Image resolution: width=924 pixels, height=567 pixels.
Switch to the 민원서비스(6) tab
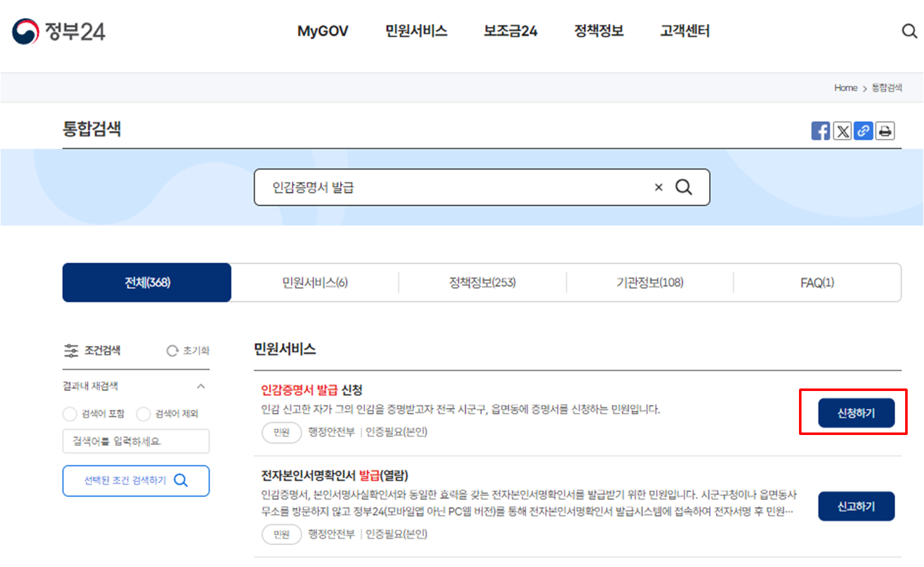coord(315,282)
